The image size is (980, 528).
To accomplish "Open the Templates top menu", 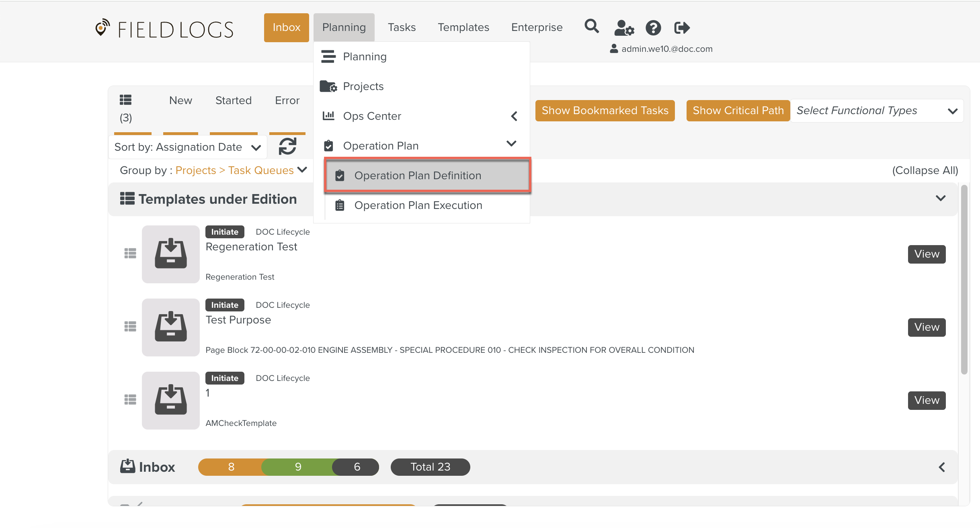I will click(x=463, y=27).
